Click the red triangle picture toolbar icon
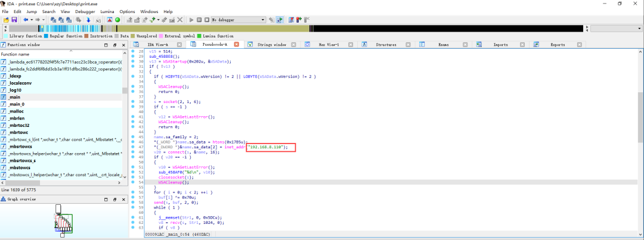644x240 pixels. [x=110, y=20]
